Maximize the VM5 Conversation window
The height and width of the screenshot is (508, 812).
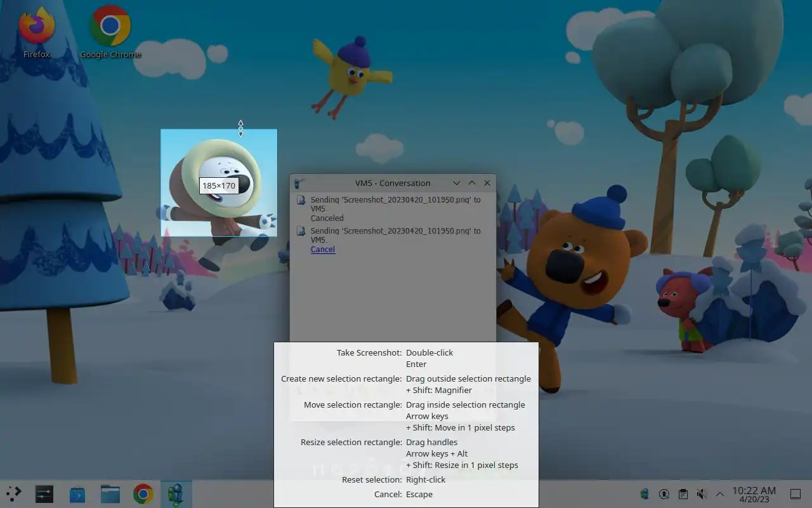coord(472,183)
